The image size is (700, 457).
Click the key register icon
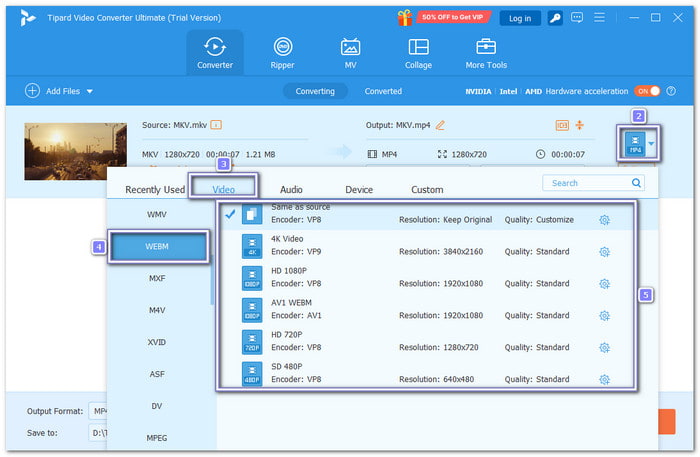click(555, 17)
